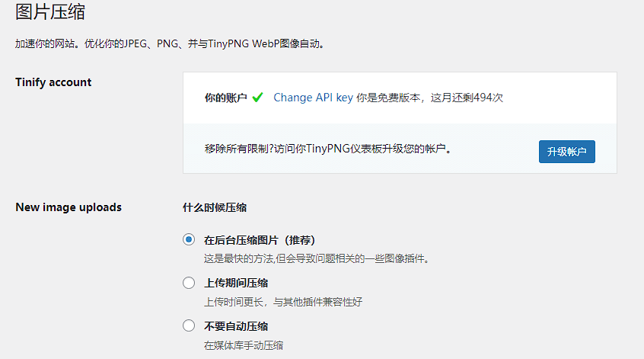Click the Tinify account section label
Viewport: 644px width, 359px height.
point(53,82)
